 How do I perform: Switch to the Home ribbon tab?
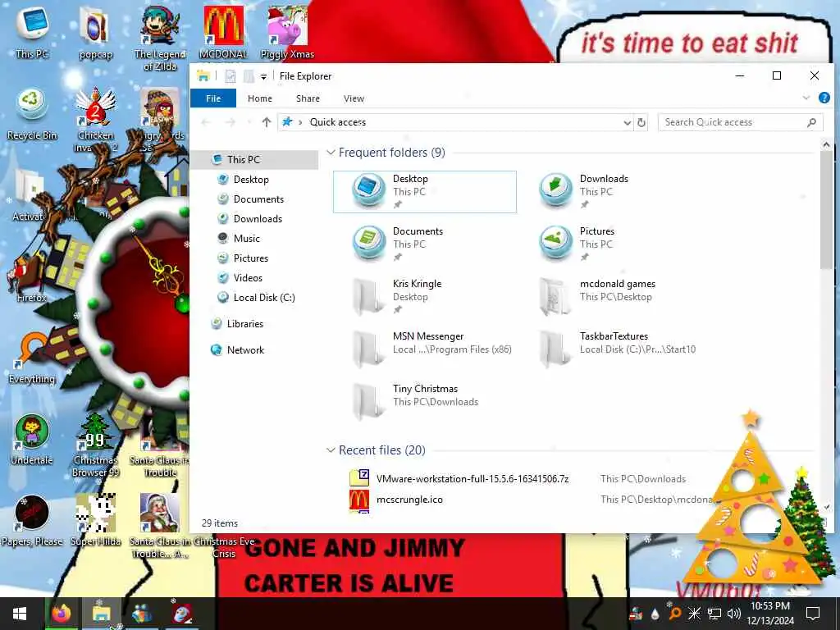(260, 98)
